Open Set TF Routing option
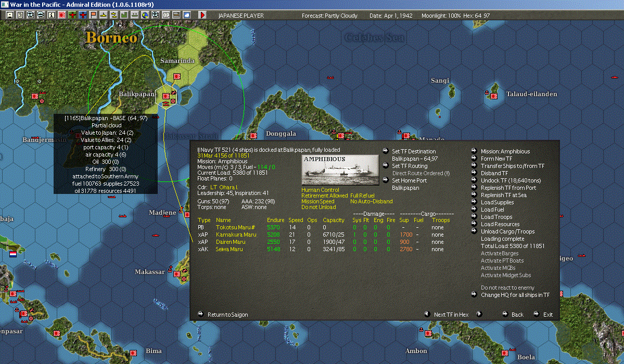The image size is (624, 364). 410,166
